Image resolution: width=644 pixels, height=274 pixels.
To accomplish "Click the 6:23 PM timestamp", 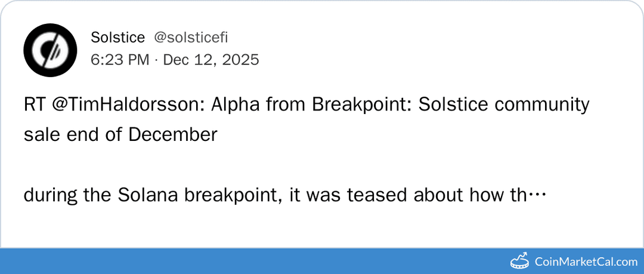I will 119,60.
